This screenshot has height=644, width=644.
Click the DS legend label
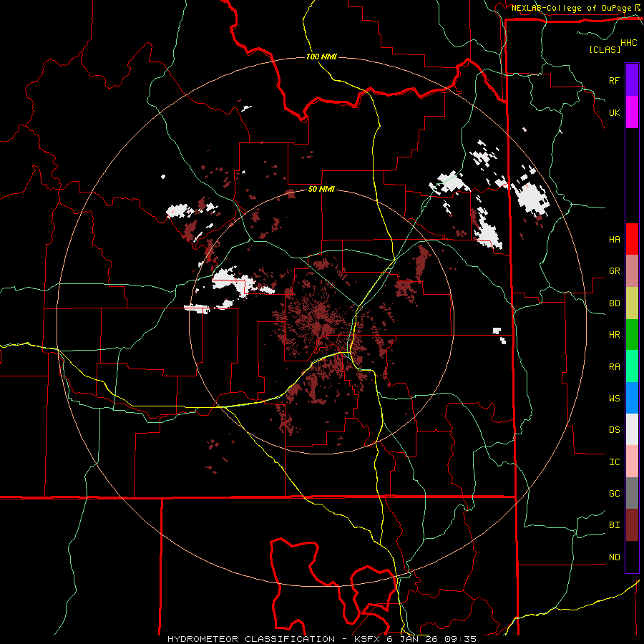[614, 430]
